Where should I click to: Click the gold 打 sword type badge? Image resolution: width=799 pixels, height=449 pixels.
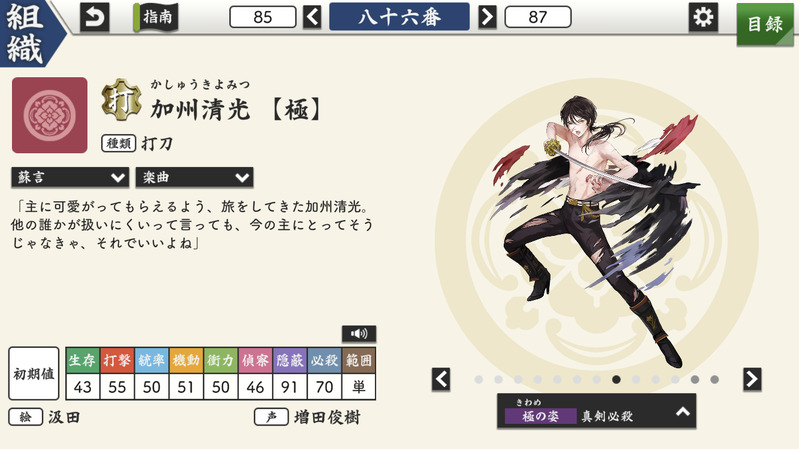[121, 99]
